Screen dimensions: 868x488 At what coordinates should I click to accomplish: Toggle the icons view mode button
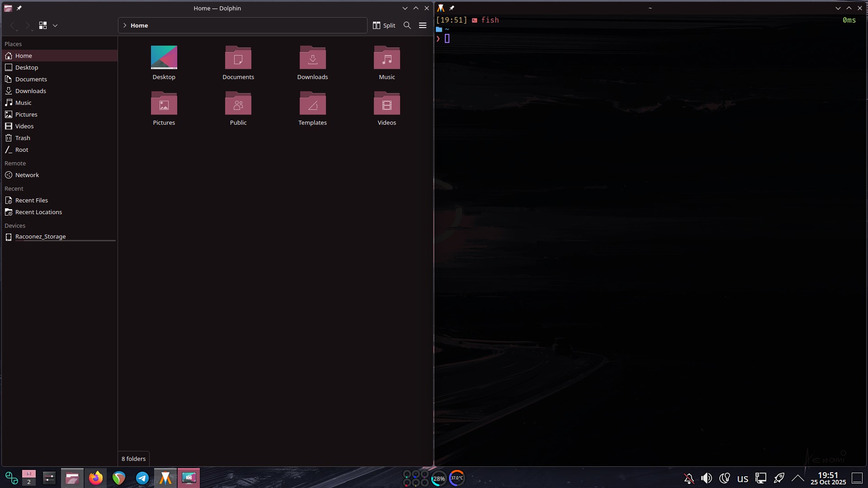(x=43, y=25)
